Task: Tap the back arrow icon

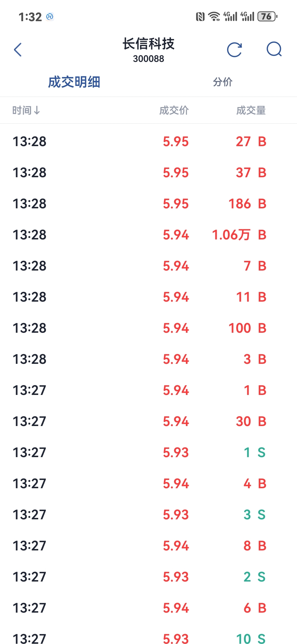Action: pos(18,50)
